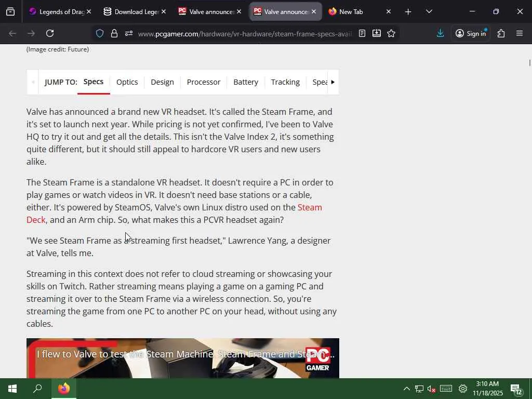Open the Windows Start menu
The width and height of the screenshot is (532, 399).
12,389
